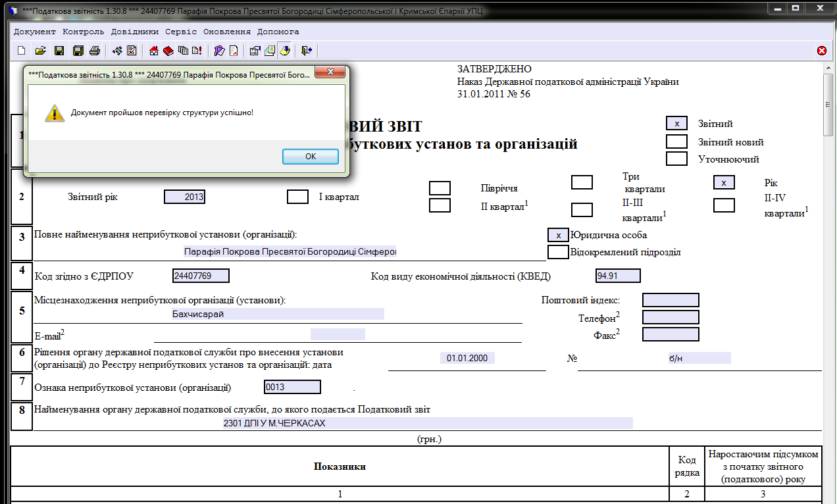Click the Поштовий індекс input field

pyautogui.click(x=671, y=300)
